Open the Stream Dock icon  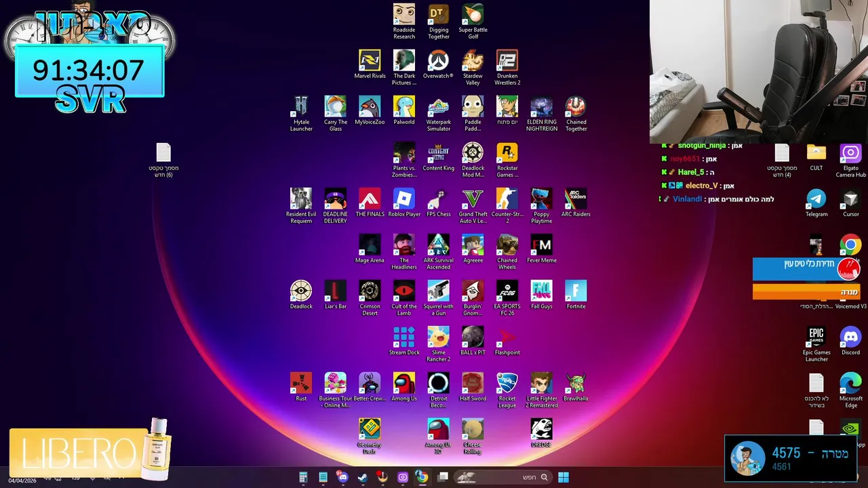click(x=404, y=341)
